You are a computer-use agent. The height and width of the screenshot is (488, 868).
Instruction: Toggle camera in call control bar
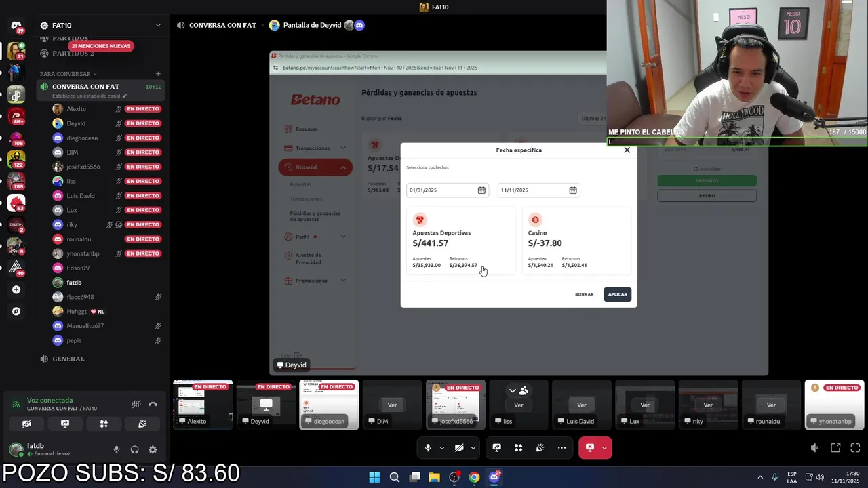point(459,448)
